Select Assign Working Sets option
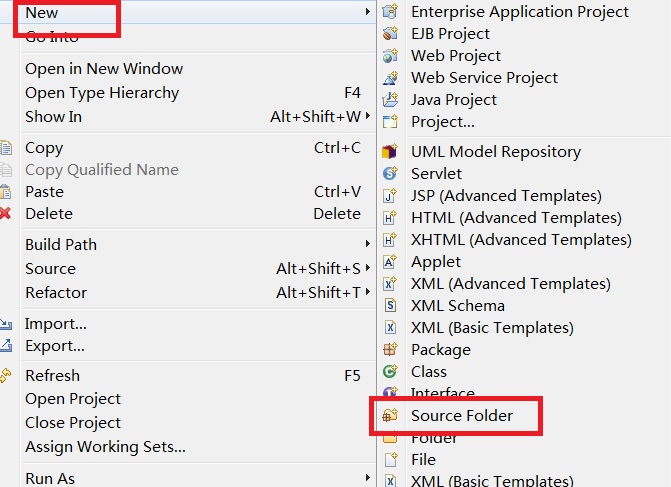 coord(105,447)
